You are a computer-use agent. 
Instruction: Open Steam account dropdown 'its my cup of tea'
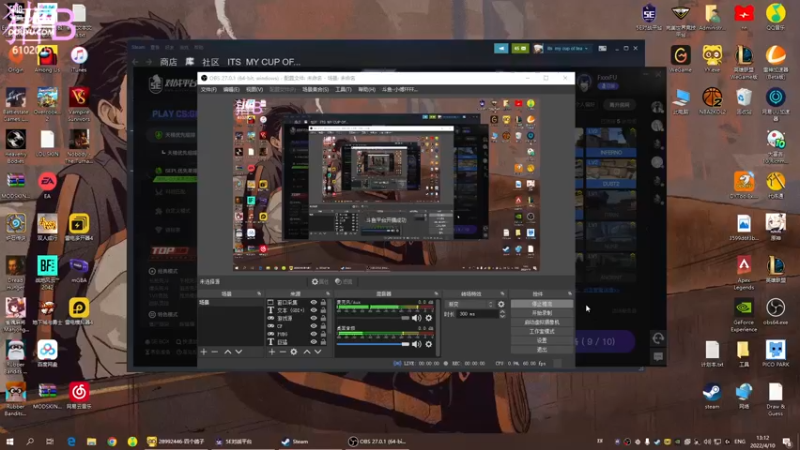click(x=567, y=48)
